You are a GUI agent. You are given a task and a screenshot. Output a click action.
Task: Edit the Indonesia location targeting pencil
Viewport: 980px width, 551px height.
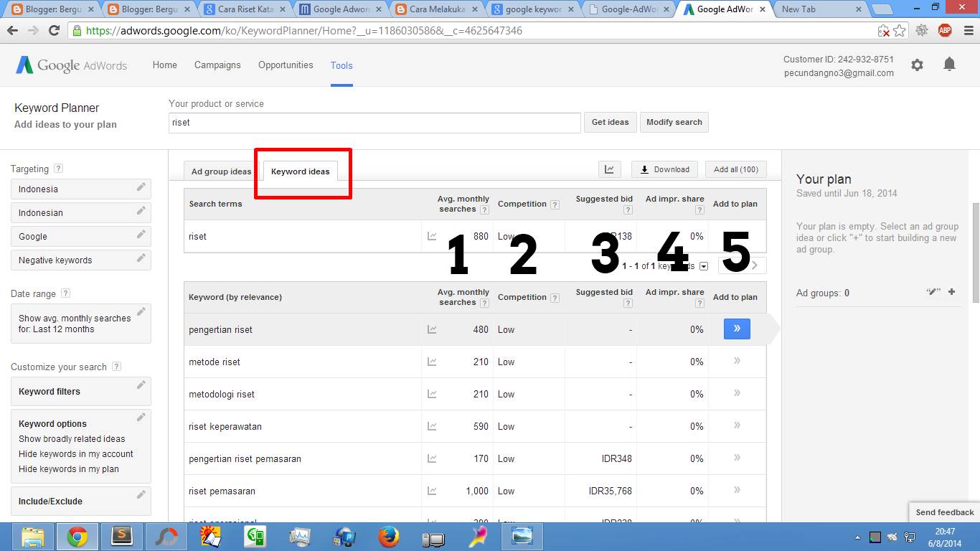point(141,188)
